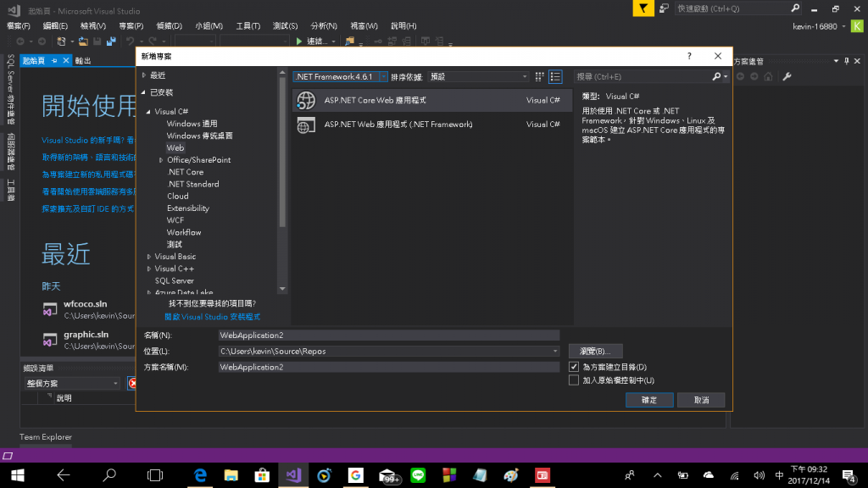Viewport: 868px width, 488px height.
Task: Click the project name input field
Action: pyautogui.click(x=388, y=335)
